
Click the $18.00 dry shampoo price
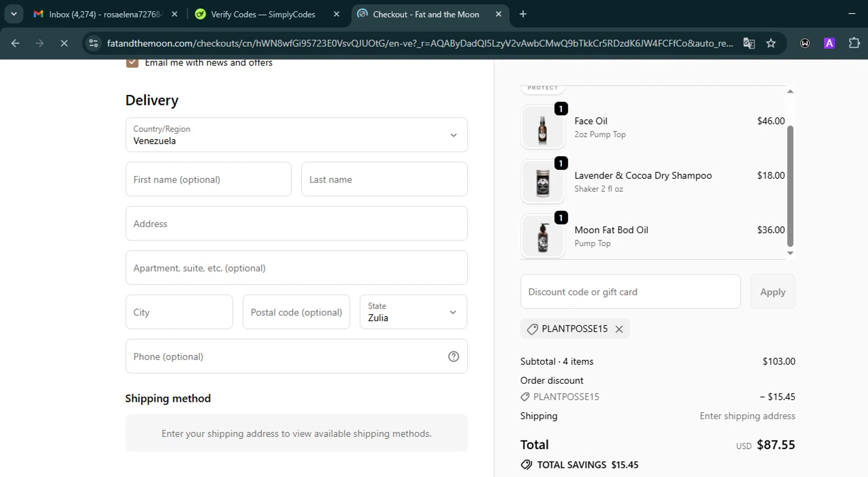tap(771, 175)
